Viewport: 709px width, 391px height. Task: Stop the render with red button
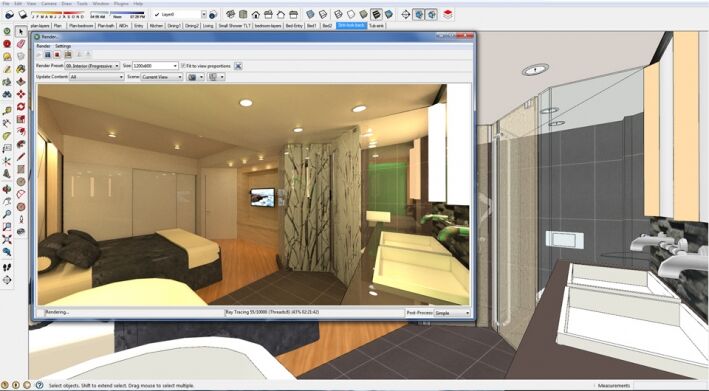[x=57, y=55]
